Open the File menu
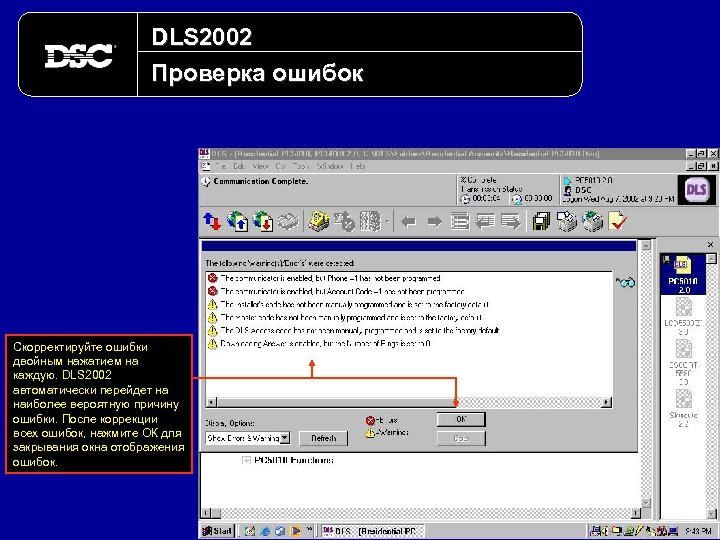This screenshot has width=720, height=540. pyautogui.click(x=220, y=166)
